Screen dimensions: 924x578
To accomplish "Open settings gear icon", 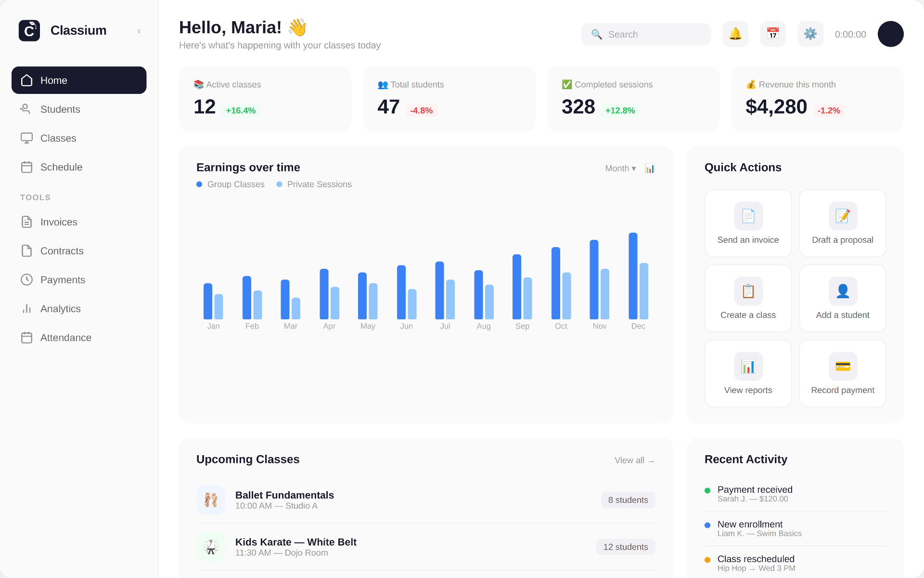I will pos(810,34).
